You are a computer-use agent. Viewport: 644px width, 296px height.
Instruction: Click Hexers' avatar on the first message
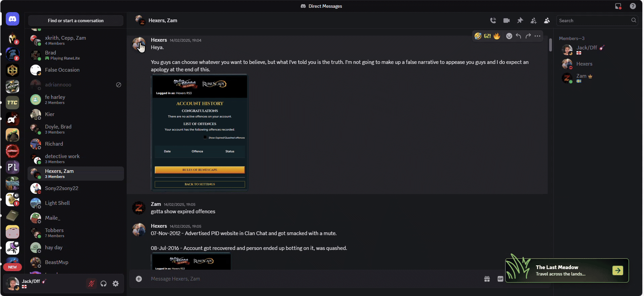pyautogui.click(x=139, y=44)
